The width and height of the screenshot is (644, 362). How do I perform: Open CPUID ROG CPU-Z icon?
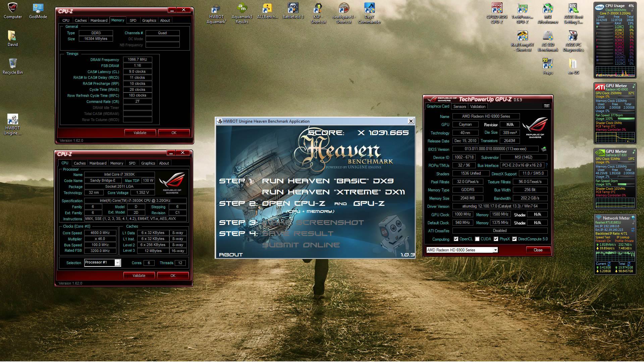[x=497, y=13]
